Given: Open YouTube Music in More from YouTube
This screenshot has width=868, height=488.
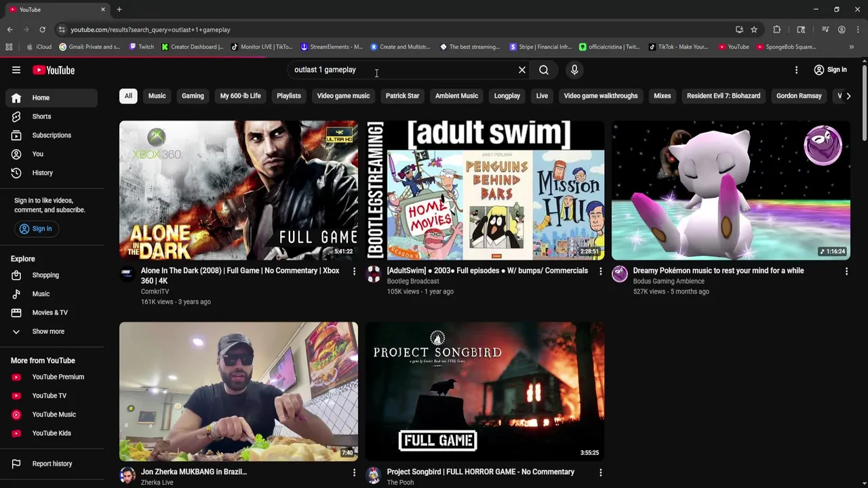Looking at the screenshot, I should [52, 414].
